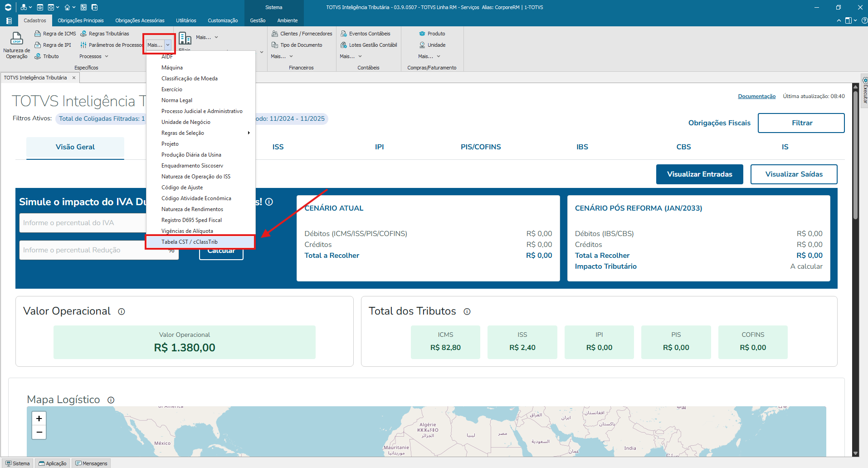Zoom in on the logistics map
This screenshot has height=468, width=868.
coord(39,418)
